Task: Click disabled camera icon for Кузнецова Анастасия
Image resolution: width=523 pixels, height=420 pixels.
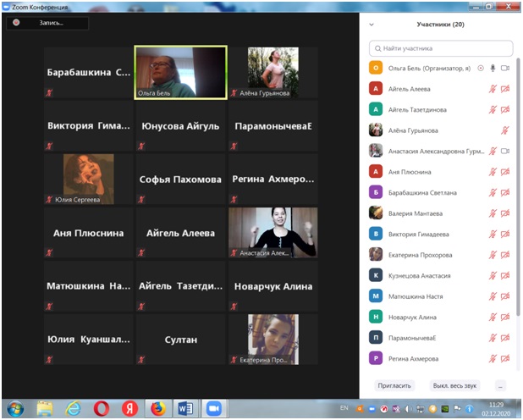Action: (x=505, y=276)
